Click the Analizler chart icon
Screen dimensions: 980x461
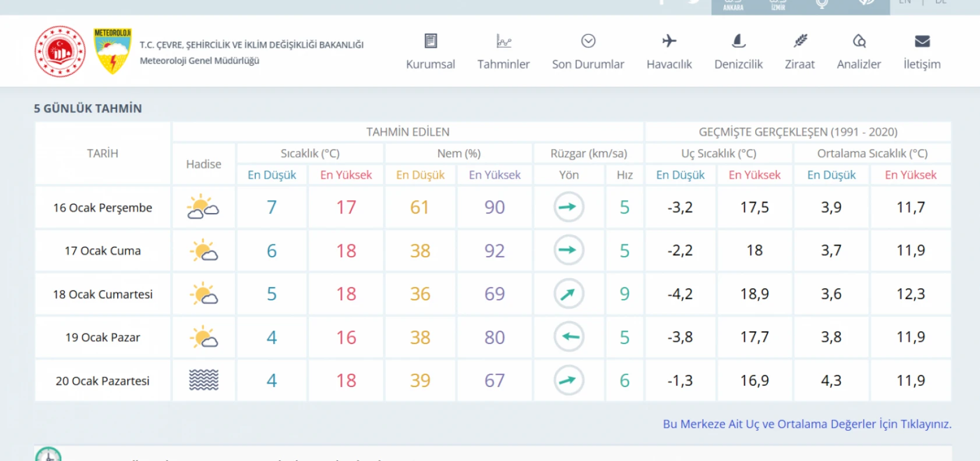[x=859, y=41]
